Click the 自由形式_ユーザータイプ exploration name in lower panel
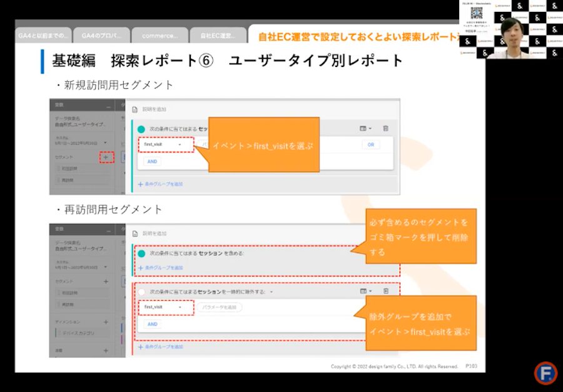Viewport: 563px width, 392px height. [81, 248]
